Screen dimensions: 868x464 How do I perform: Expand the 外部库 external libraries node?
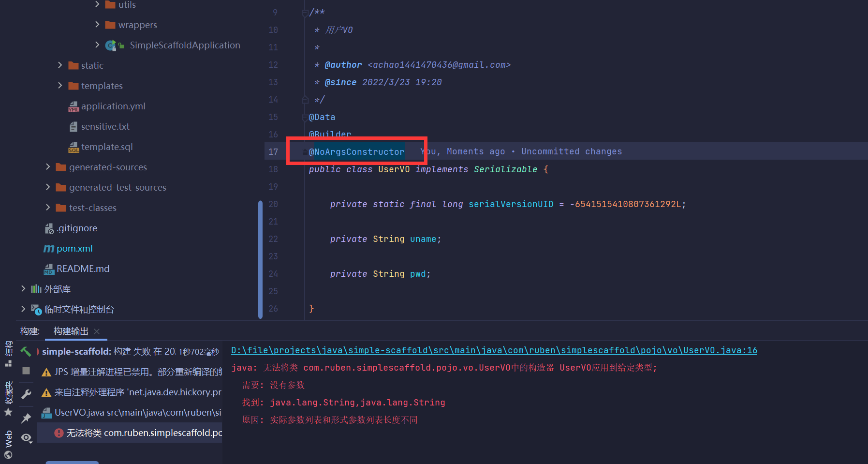23,289
